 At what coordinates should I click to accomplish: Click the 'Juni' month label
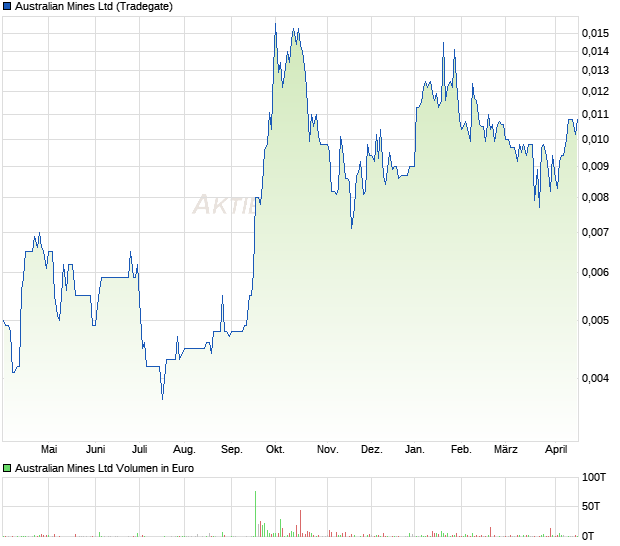(x=96, y=450)
